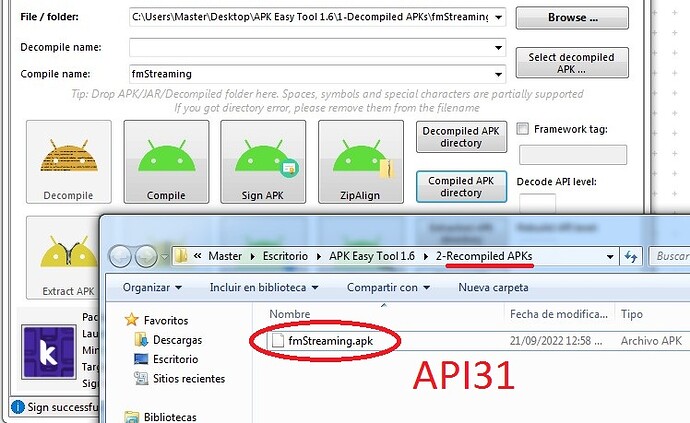Enable the Framework tag checkbox
This screenshot has width=690, height=423.
tap(523, 129)
